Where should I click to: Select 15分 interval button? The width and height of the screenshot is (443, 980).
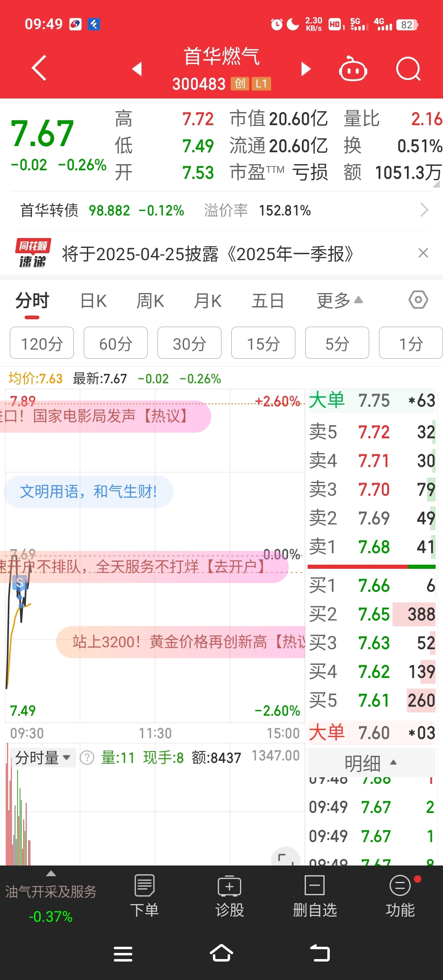263,343
